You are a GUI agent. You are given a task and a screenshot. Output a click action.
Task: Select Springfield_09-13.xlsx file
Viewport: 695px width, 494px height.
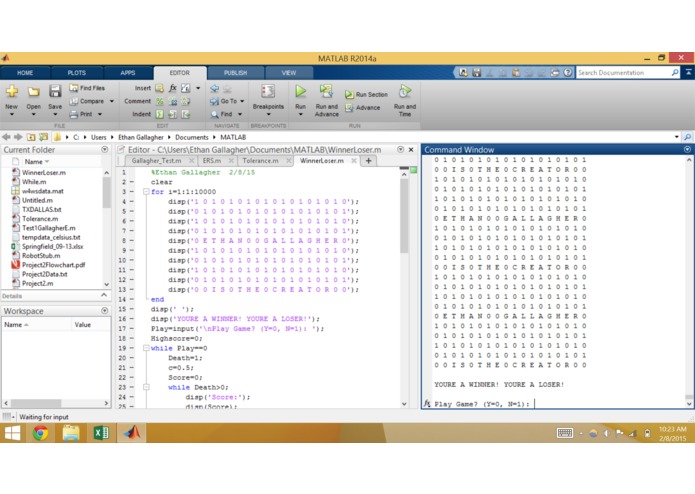point(53,246)
